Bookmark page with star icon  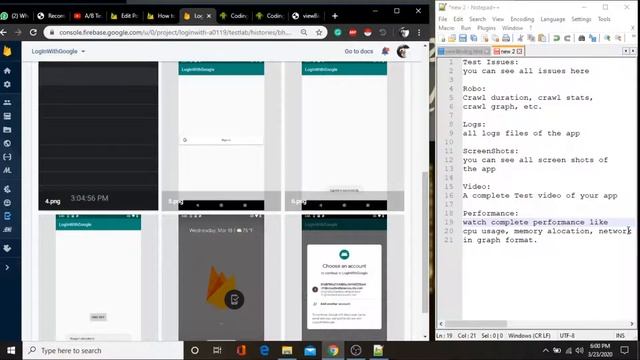pos(319,32)
